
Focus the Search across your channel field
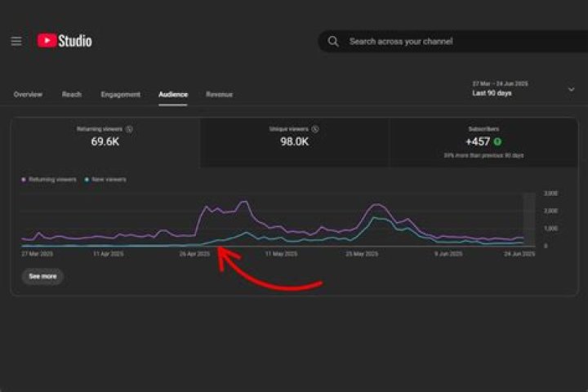(453, 42)
